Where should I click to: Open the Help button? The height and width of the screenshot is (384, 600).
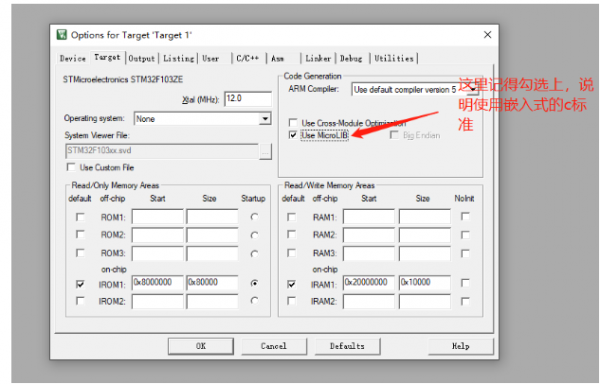[x=461, y=346]
